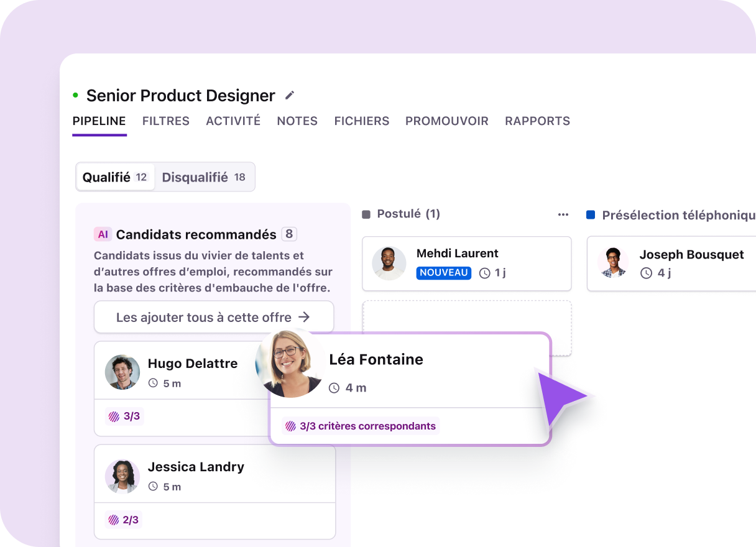The height and width of the screenshot is (547, 756).
Task: Click the Léa Fontaine name
Action: [376, 359]
